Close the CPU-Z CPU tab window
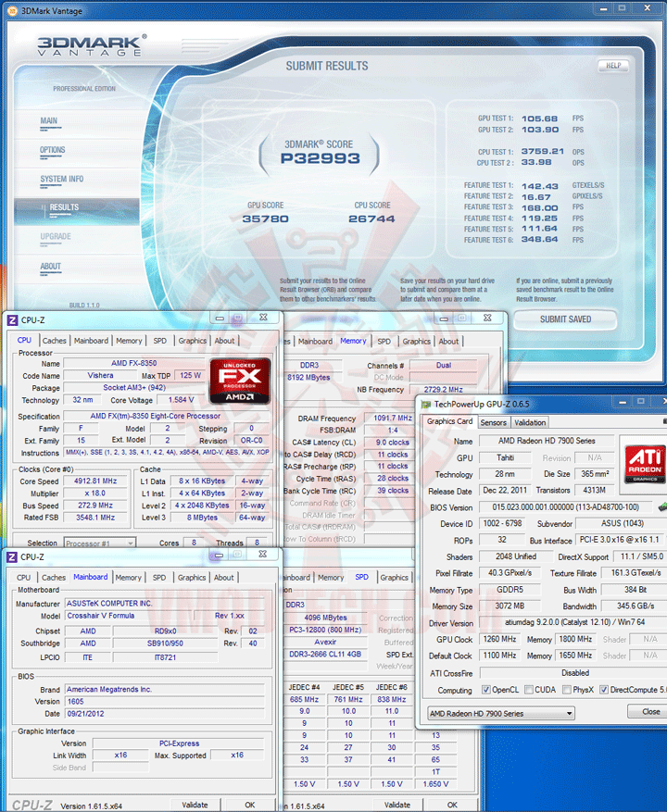Viewport: 667px width, 812px height. [263, 318]
